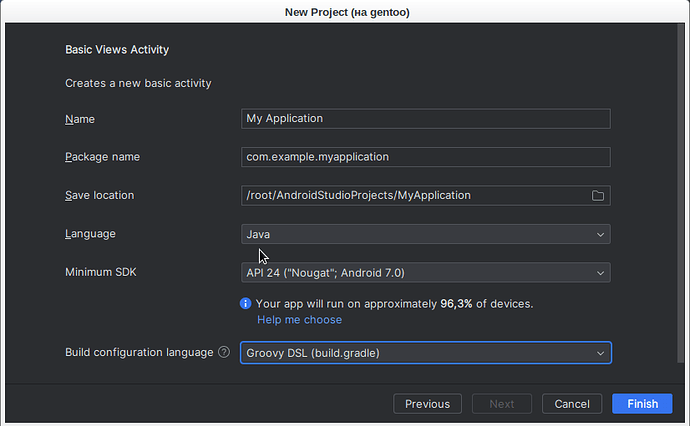This screenshot has width=690, height=426.
Task: Click the Save location path text field
Action: point(414,195)
